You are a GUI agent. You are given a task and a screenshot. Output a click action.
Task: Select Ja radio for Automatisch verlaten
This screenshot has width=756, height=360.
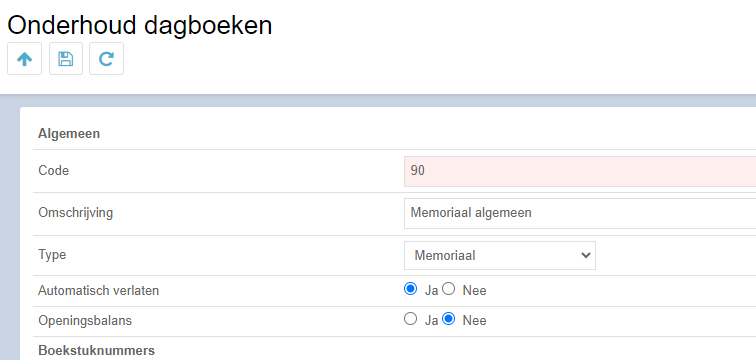click(410, 289)
